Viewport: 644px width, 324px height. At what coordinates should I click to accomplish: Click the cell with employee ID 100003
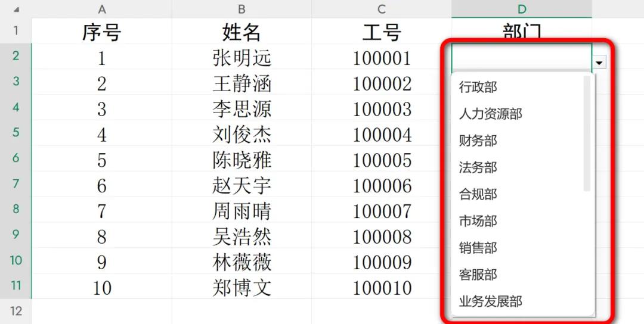382,107
